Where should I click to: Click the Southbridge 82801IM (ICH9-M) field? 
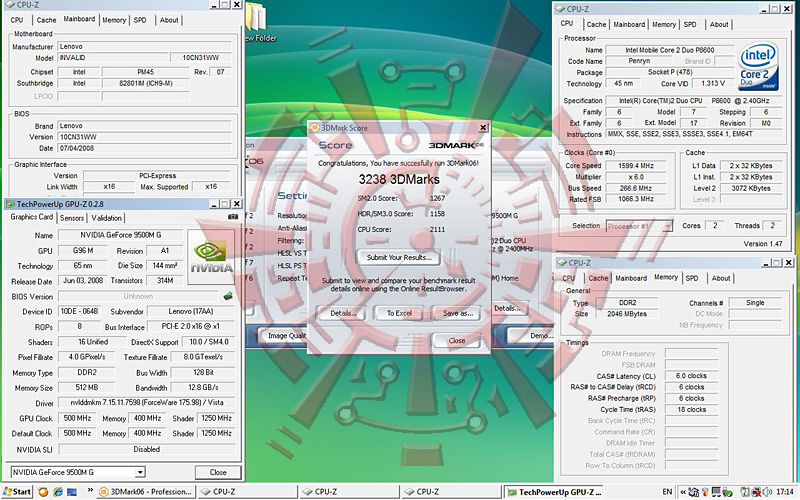coord(145,83)
